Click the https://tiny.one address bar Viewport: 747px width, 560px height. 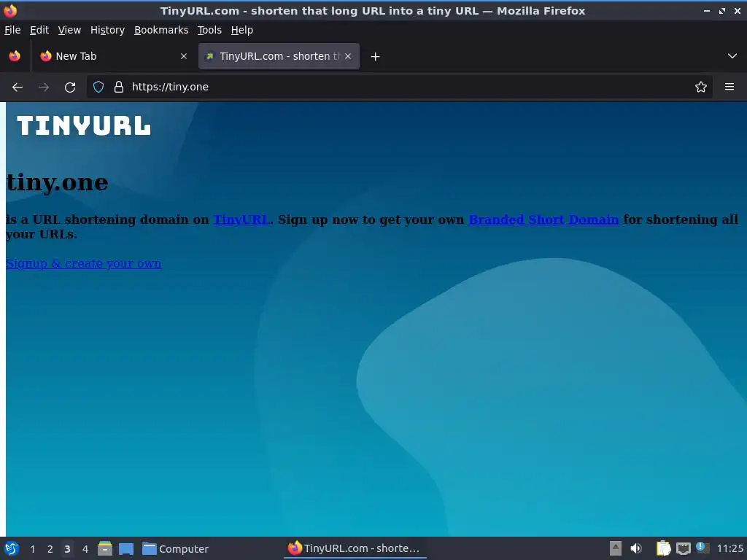point(399,87)
